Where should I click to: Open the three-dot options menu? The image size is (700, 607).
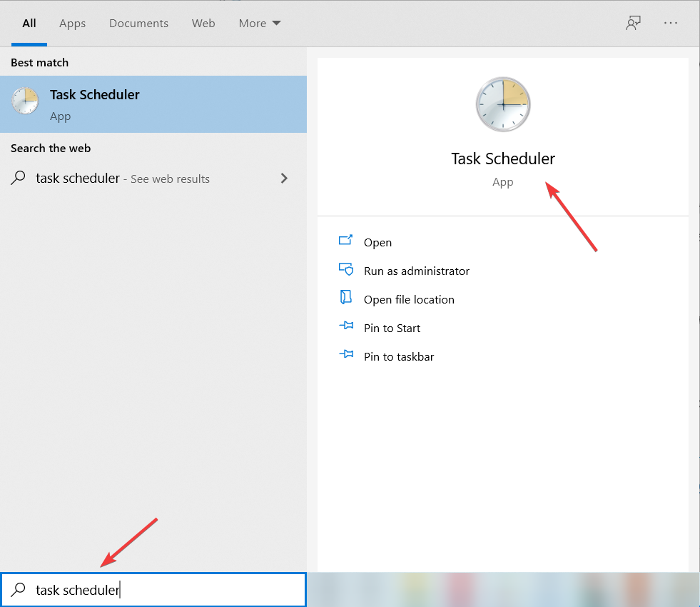[x=671, y=23]
